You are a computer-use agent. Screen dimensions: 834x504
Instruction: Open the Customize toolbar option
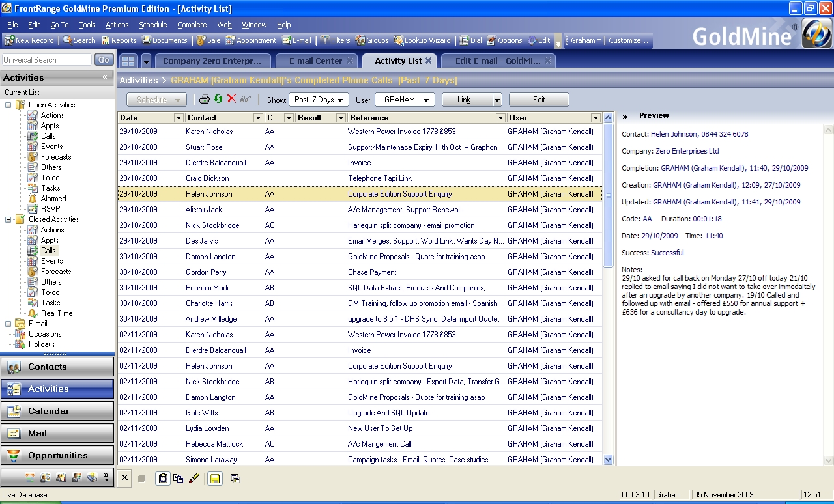(628, 40)
